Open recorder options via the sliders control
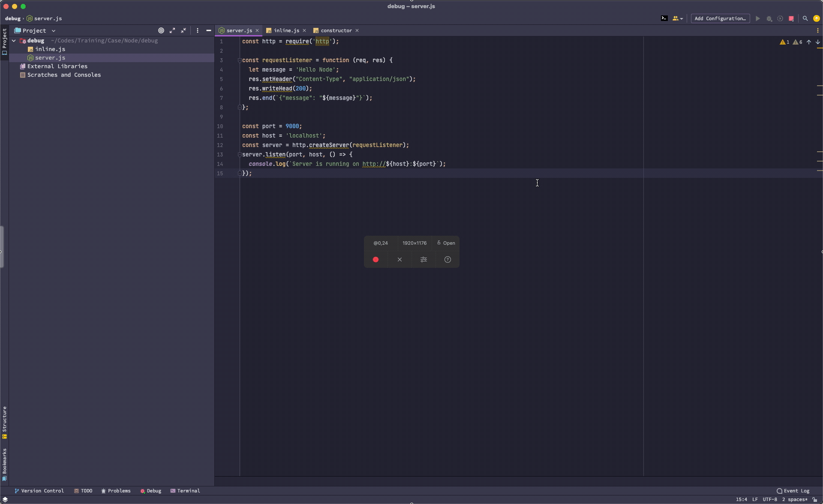This screenshot has width=823, height=504. (423, 260)
